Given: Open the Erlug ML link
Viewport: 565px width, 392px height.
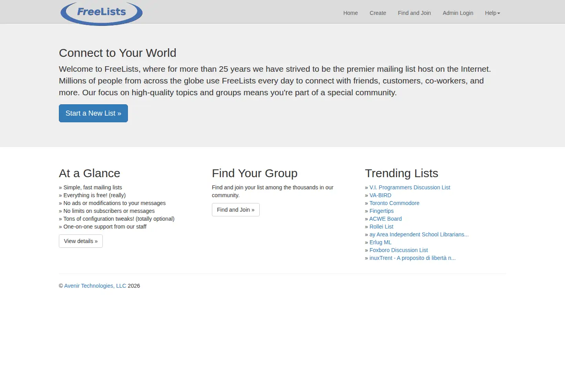Looking at the screenshot, I should pyautogui.click(x=381, y=242).
